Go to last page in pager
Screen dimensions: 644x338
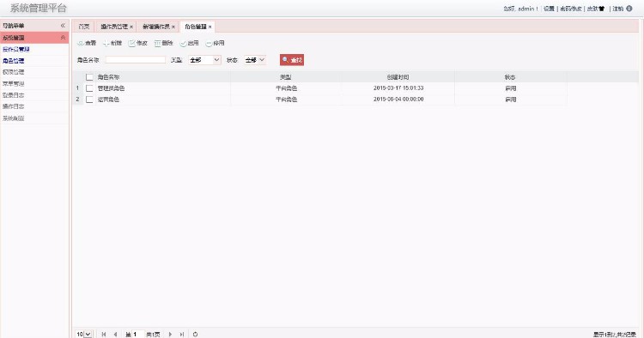181,335
